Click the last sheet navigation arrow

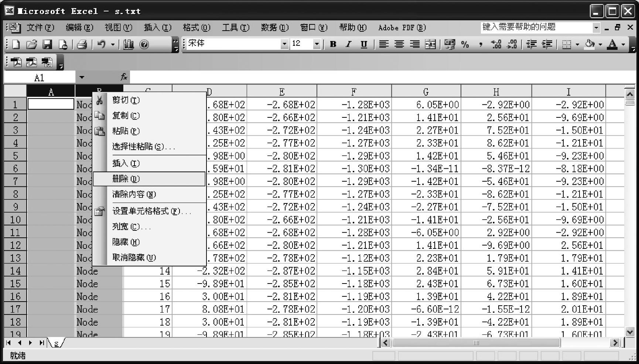click(x=41, y=343)
